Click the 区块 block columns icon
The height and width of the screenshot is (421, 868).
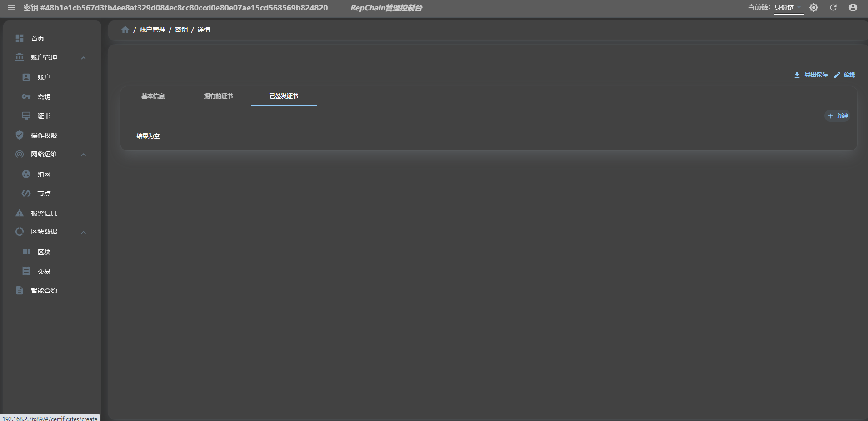(x=26, y=251)
